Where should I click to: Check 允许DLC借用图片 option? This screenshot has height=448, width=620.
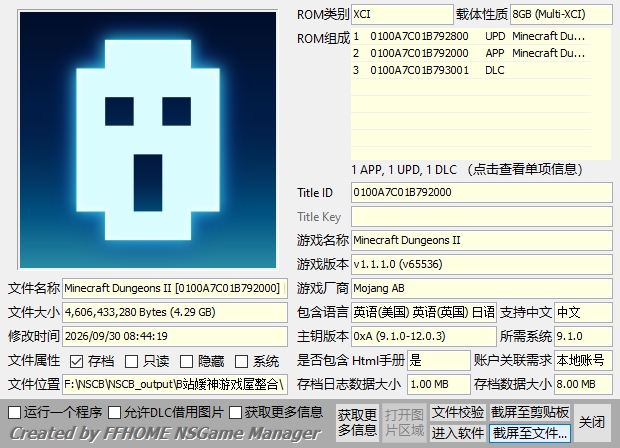click(115, 412)
